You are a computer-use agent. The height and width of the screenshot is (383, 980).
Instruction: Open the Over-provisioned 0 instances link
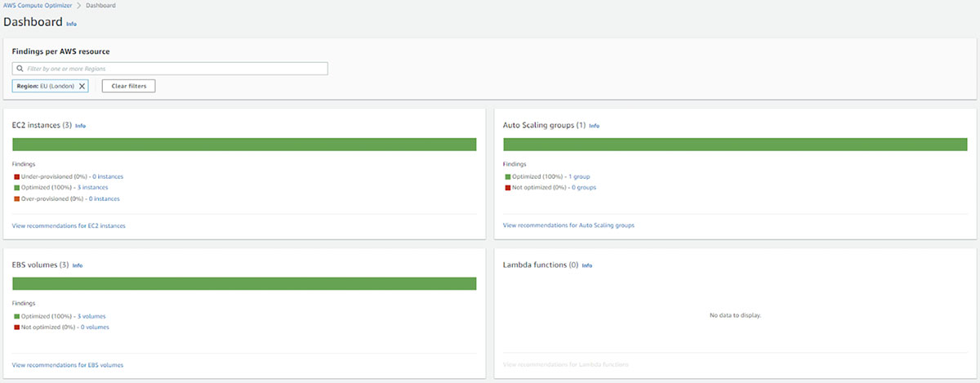(105, 198)
